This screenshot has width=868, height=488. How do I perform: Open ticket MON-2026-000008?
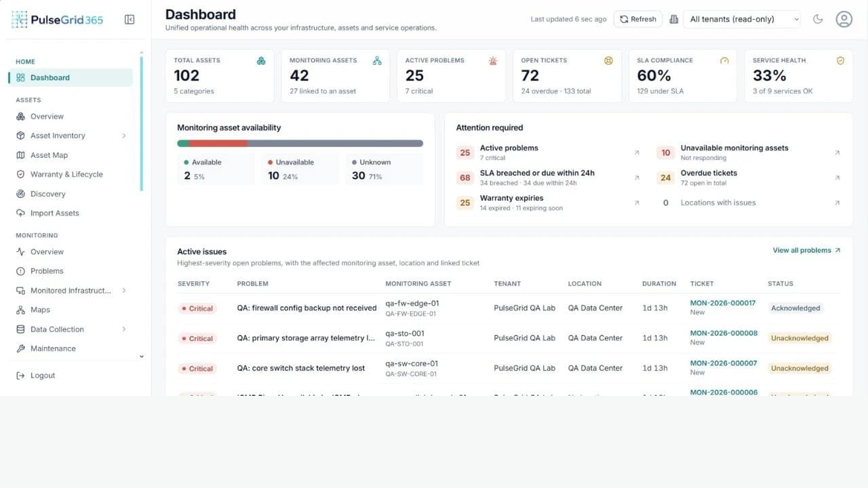[724, 333]
